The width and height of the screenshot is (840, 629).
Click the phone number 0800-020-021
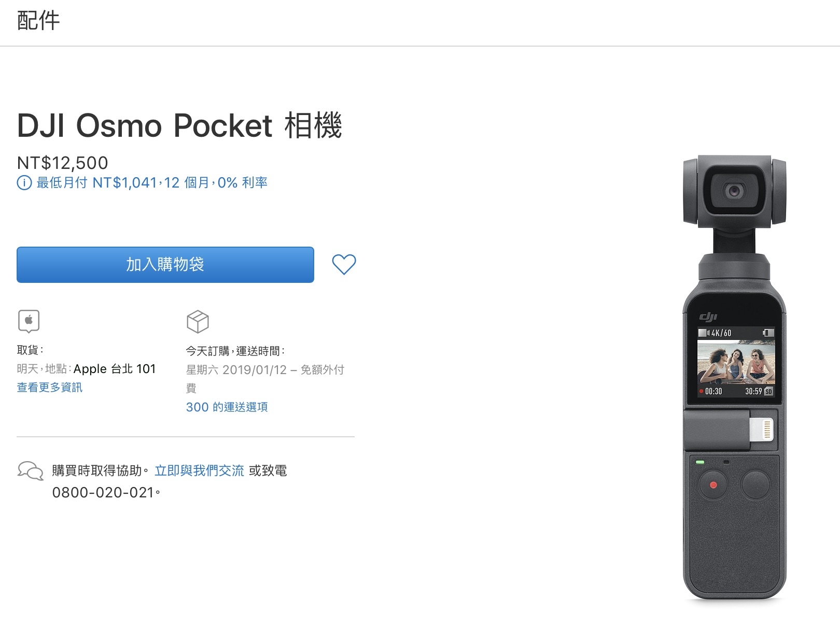pos(103,492)
